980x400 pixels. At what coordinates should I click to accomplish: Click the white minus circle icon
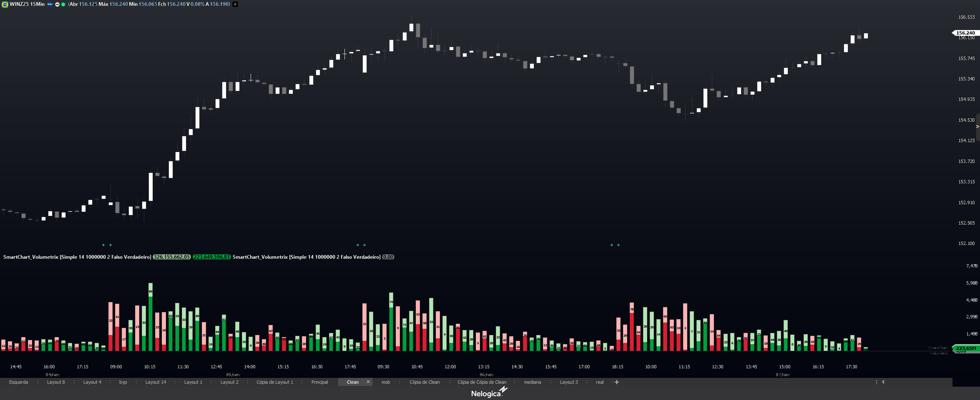point(57,4)
